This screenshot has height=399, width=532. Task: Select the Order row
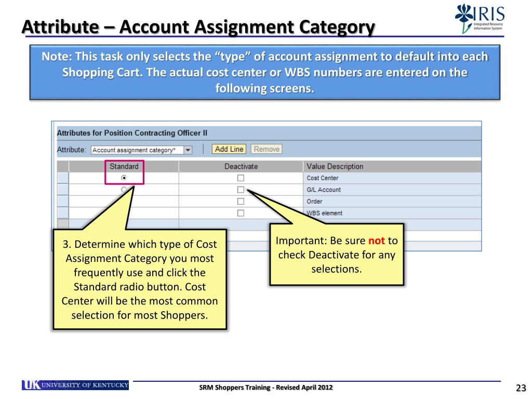pos(62,201)
